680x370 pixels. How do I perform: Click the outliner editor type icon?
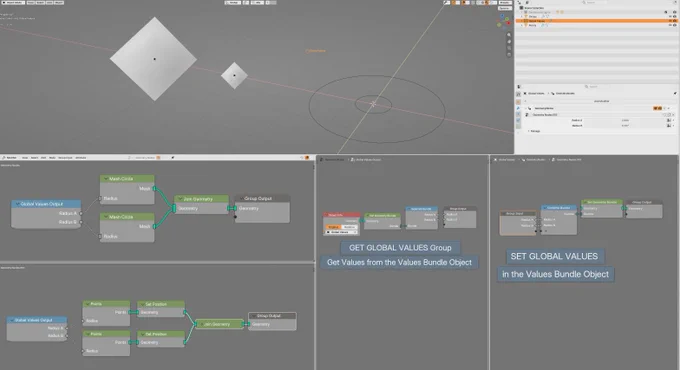[519, 3]
